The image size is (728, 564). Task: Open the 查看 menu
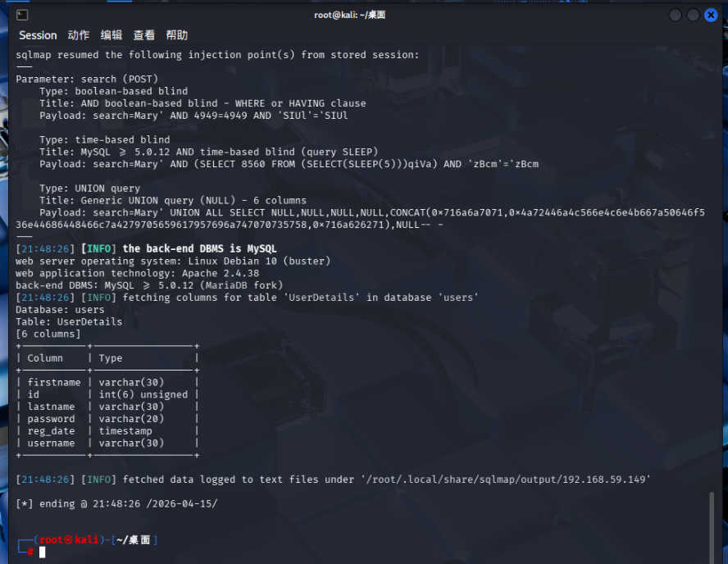(144, 35)
